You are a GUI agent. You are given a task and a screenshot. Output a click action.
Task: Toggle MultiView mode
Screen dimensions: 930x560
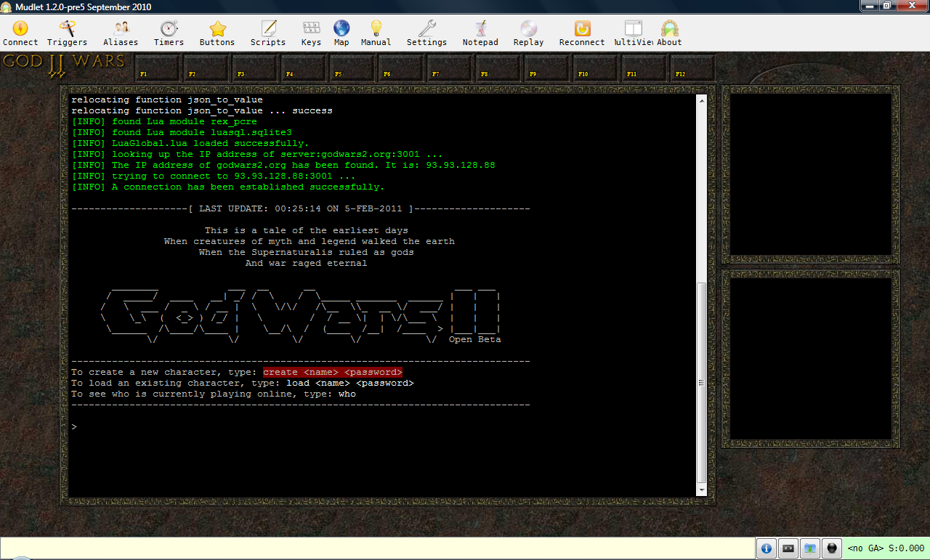coord(634,33)
